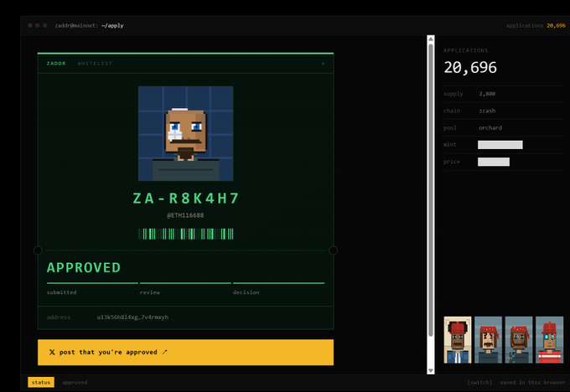Viewport: 570px width, 392px height.
Task: Select third avatar thumbnail with bandana
Action: tap(519, 340)
